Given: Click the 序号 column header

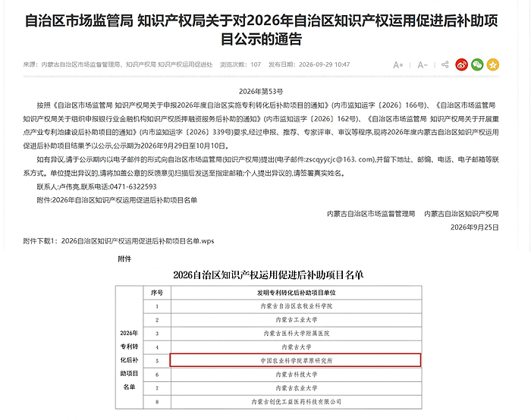Looking at the screenshot, I should click(x=157, y=293).
